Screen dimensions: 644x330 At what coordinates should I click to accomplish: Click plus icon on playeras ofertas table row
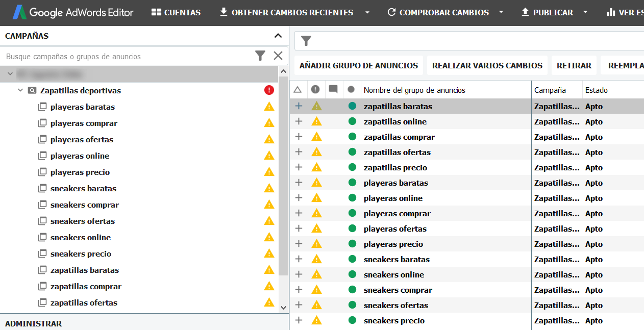(x=299, y=229)
